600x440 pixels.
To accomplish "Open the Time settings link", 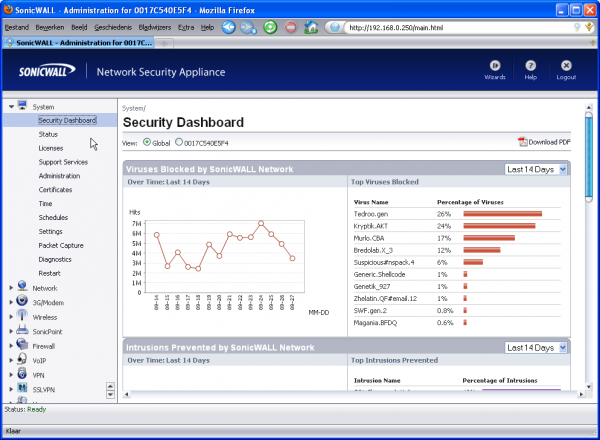I will point(45,204).
